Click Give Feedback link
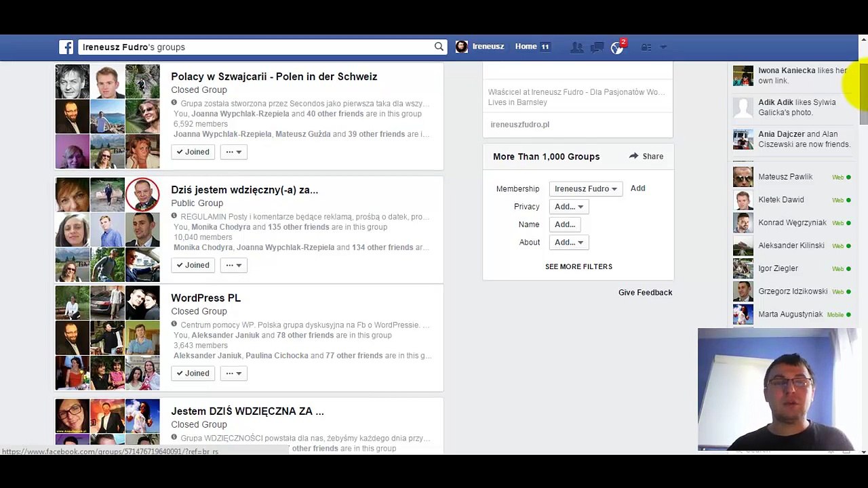 (645, 293)
